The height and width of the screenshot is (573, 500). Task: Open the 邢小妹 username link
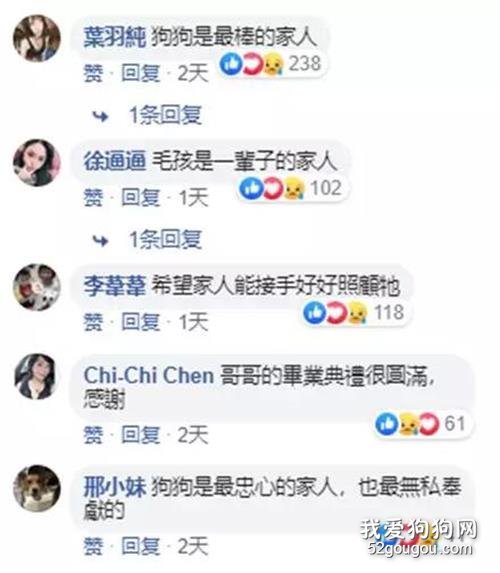click(x=115, y=487)
